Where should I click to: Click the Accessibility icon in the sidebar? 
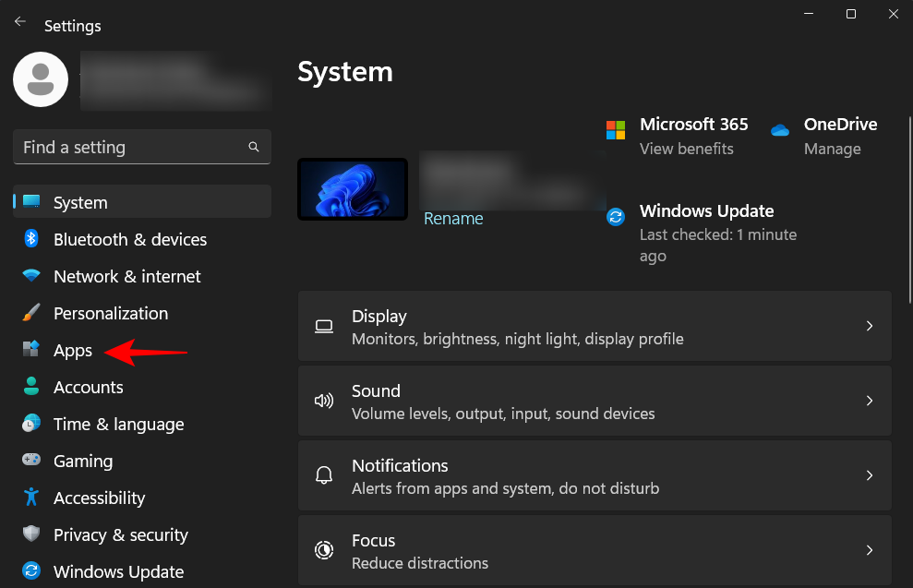[31, 498]
